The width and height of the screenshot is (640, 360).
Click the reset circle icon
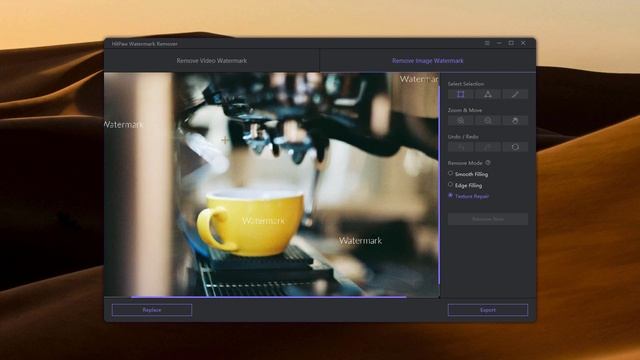pos(515,147)
